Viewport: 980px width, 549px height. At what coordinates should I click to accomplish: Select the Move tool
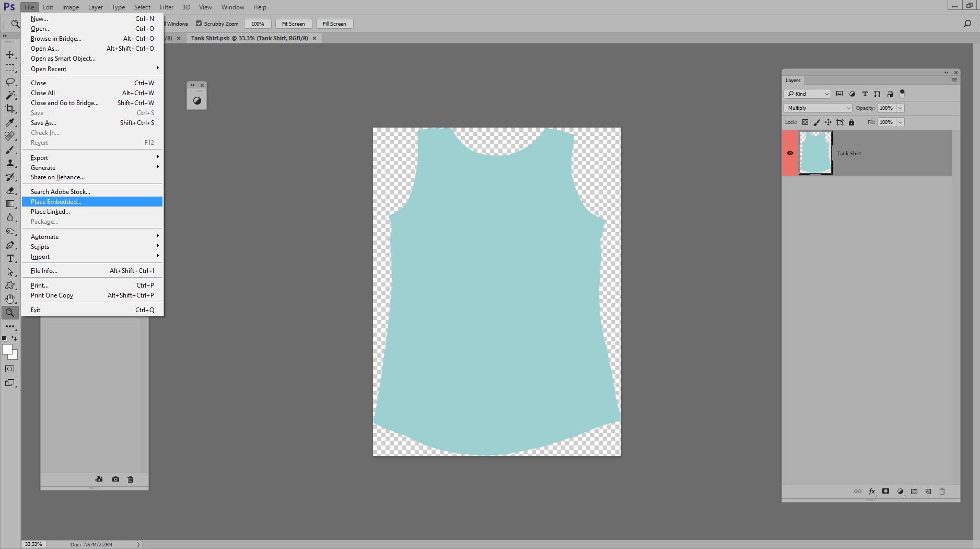pyautogui.click(x=10, y=54)
